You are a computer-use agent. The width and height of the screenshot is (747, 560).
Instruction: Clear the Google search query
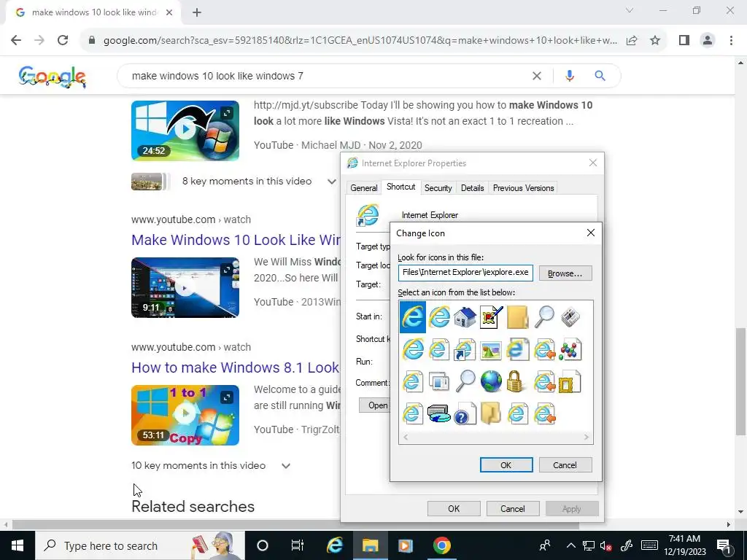pyautogui.click(x=536, y=76)
